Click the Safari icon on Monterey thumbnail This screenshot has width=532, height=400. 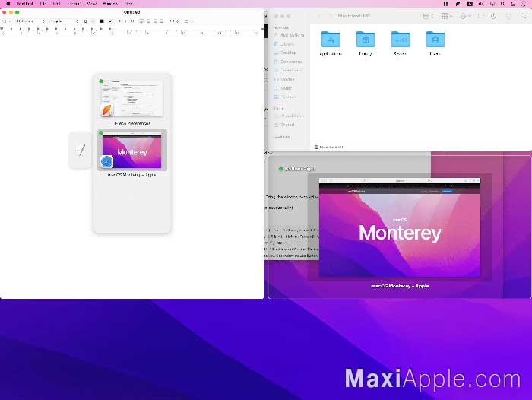point(106,162)
